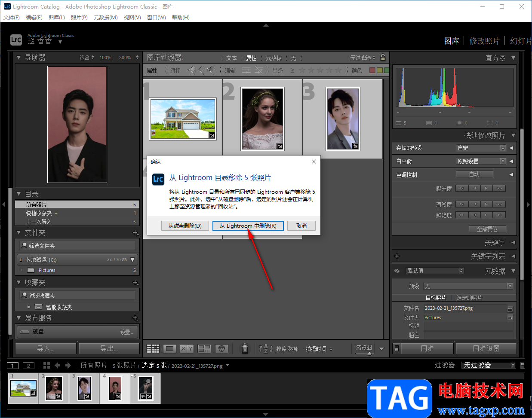The image size is (532, 418).
Task: Select 目标照片 metadata mode
Action: click(436, 298)
